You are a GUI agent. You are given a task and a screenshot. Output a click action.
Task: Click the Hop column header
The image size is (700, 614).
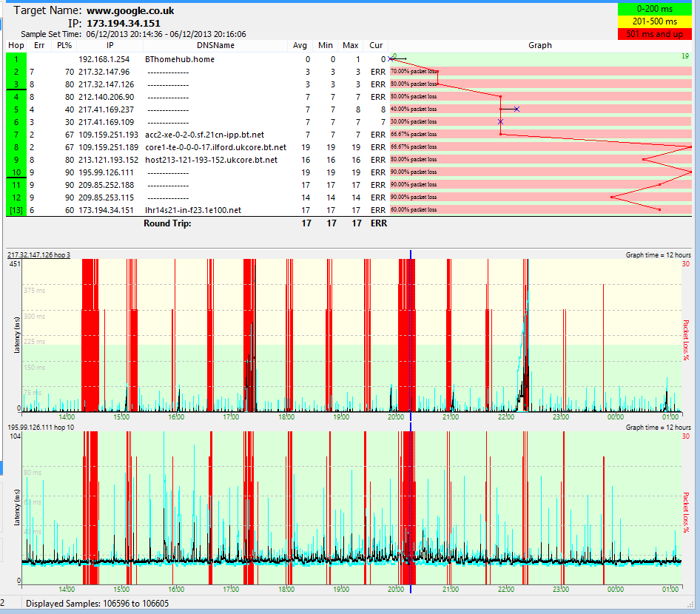pos(16,46)
